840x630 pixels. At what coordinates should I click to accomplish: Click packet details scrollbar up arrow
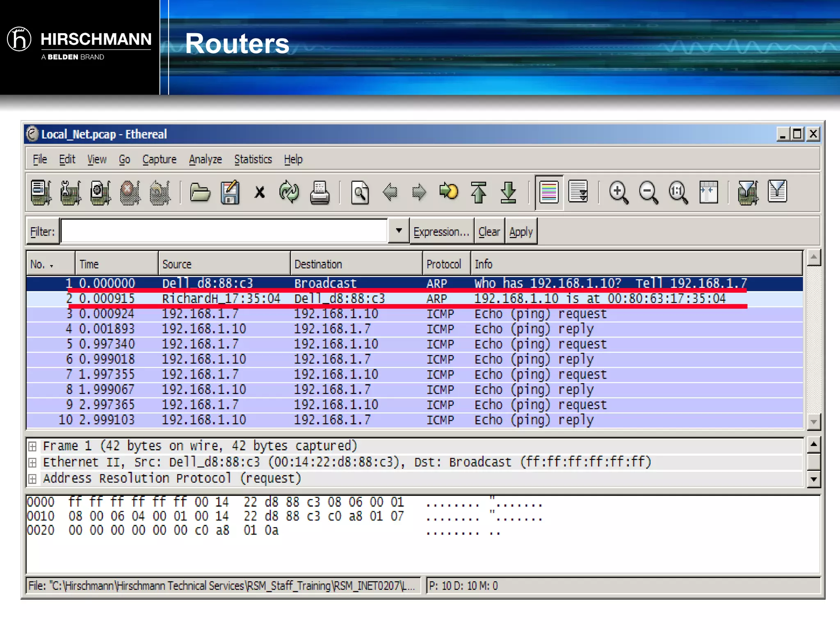click(x=814, y=445)
